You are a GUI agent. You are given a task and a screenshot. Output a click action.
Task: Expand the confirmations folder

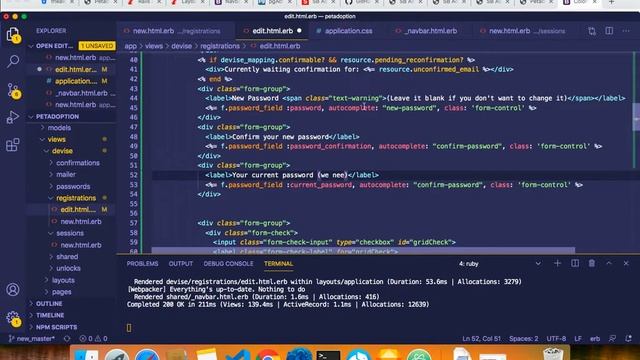[78, 163]
